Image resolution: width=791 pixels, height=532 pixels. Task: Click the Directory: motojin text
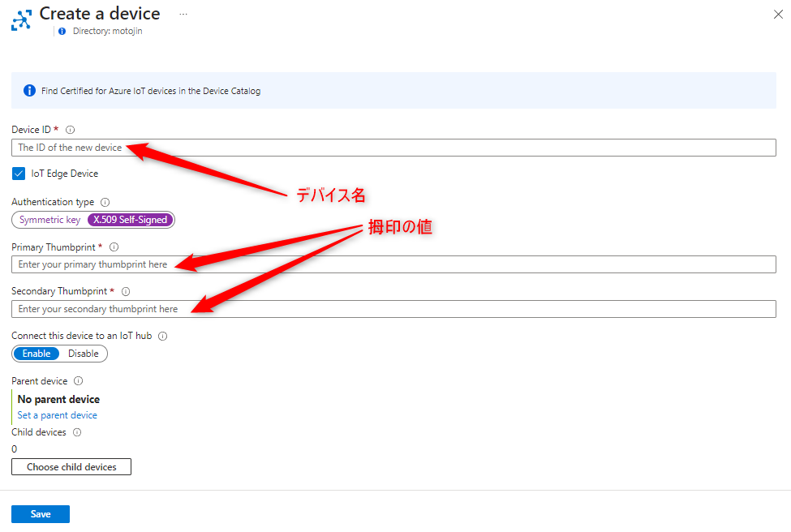pos(107,32)
